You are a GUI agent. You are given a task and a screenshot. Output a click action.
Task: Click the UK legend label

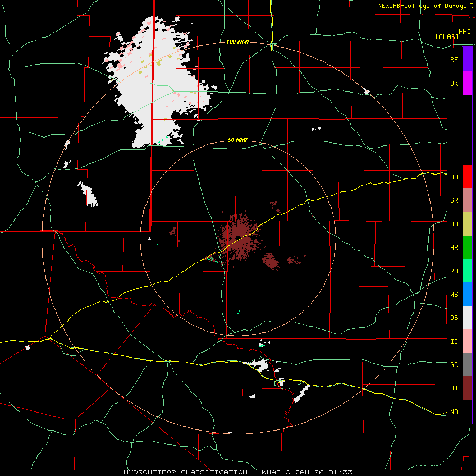coord(454,83)
